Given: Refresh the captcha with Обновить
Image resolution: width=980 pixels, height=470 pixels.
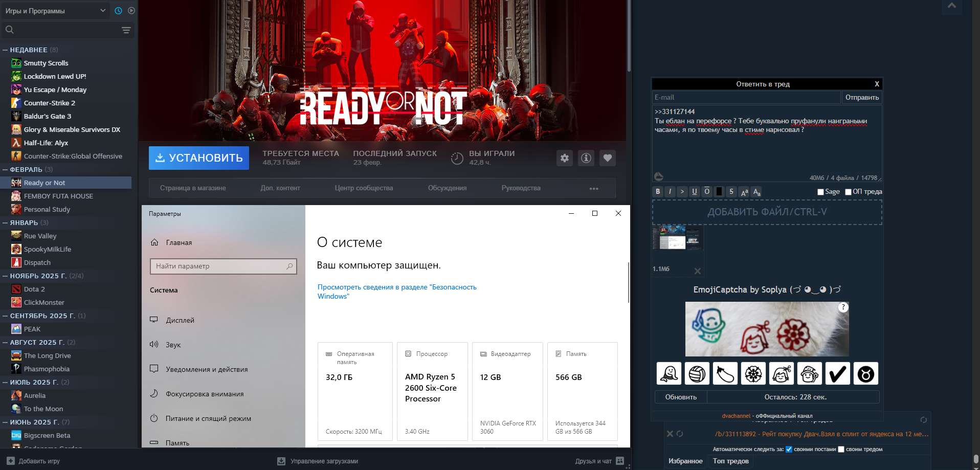Looking at the screenshot, I should (x=681, y=397).
